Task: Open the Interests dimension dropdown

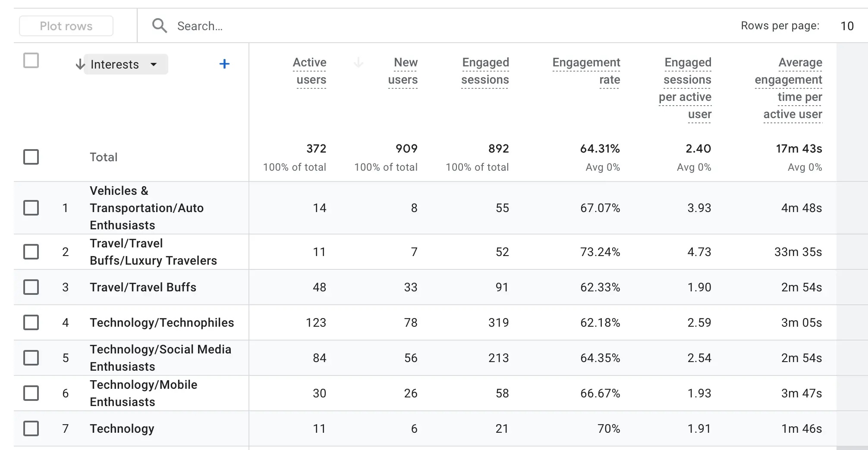Action: [126, 65]
